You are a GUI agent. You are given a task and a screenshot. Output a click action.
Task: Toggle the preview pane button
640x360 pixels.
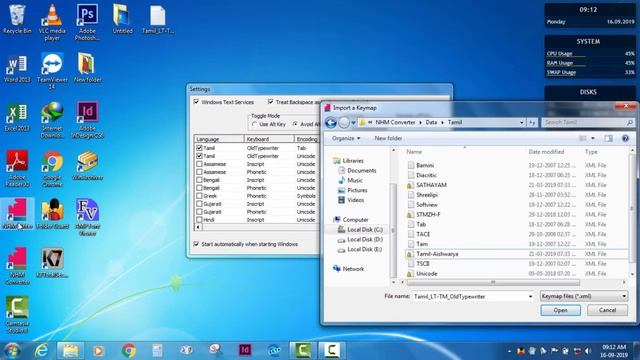click(x=609, y=138)
